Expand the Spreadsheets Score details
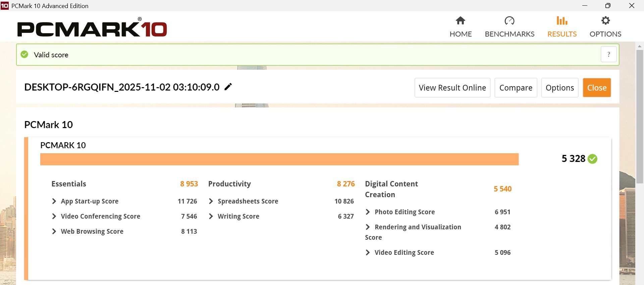The width and height of the screenshot is (644, 285). click(211, 201)
